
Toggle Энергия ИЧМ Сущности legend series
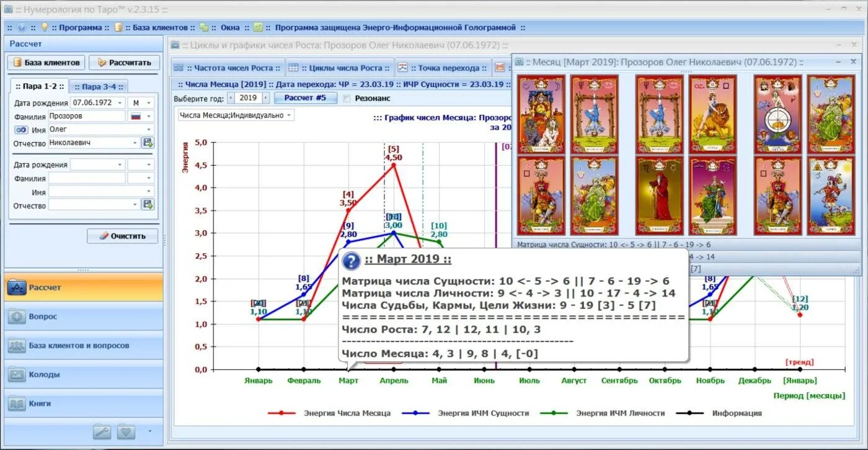tap(465, 413)
